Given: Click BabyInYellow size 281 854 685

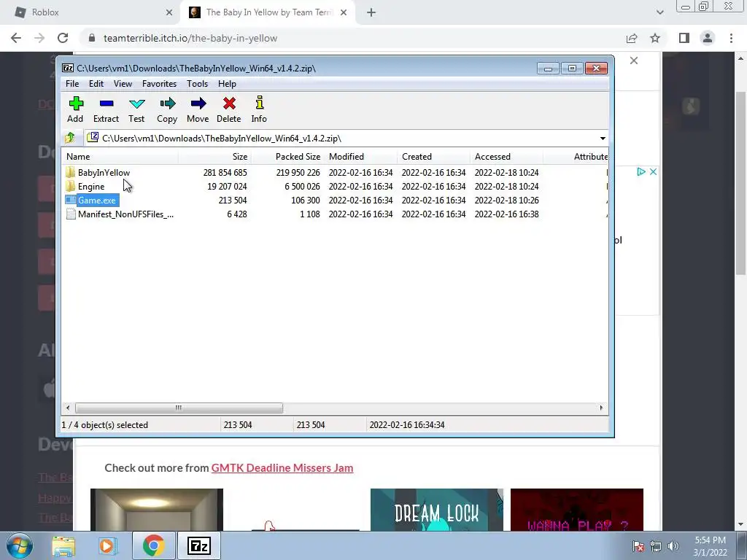Looking at the screenshot, I should tap(225, 172).
